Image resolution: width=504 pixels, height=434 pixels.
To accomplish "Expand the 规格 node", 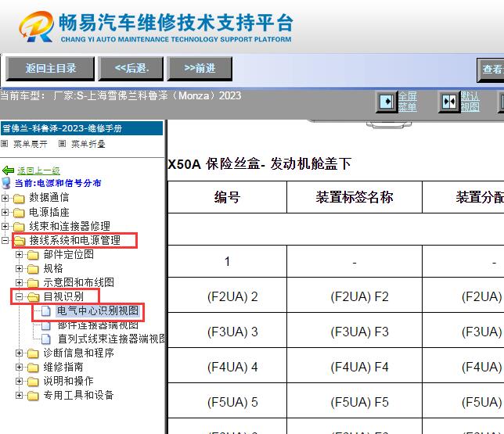I will click(x=19, y=268).
